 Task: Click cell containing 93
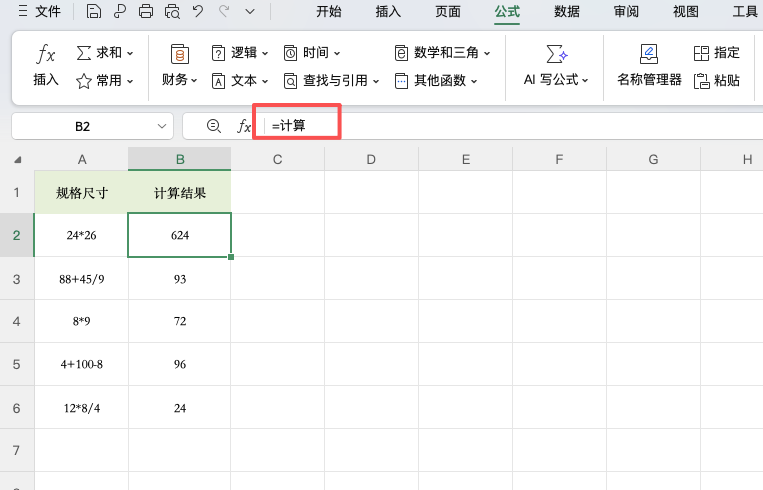point(180,279)
